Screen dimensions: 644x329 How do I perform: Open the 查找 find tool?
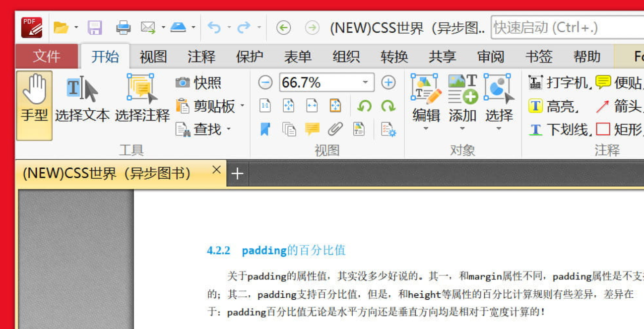point(198,130)
